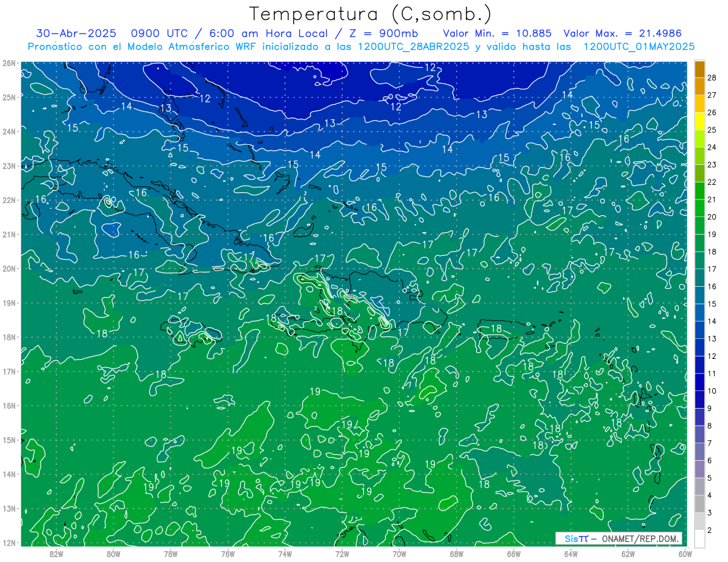Click the 'Temperatura (C,somb.)' map title
This screenshot has height=562, width=728.
click(x=370, y=14)
